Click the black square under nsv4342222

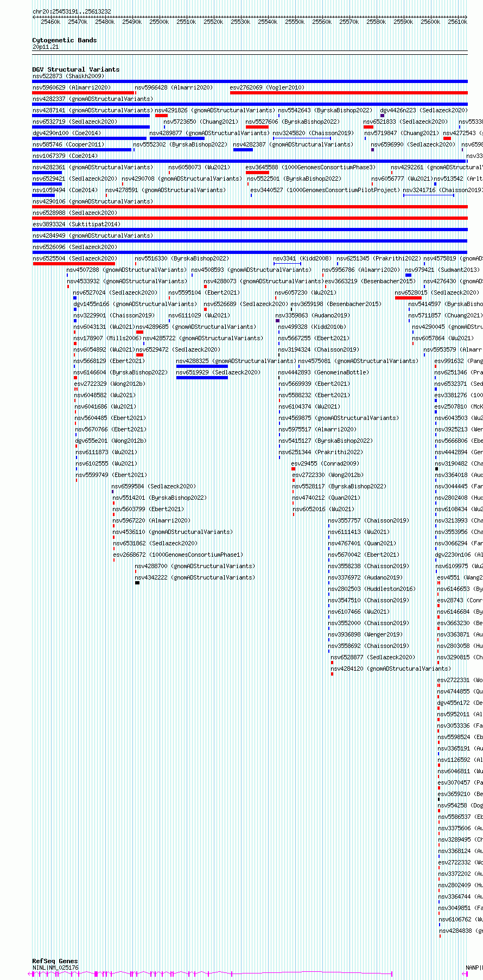point(137,583)
